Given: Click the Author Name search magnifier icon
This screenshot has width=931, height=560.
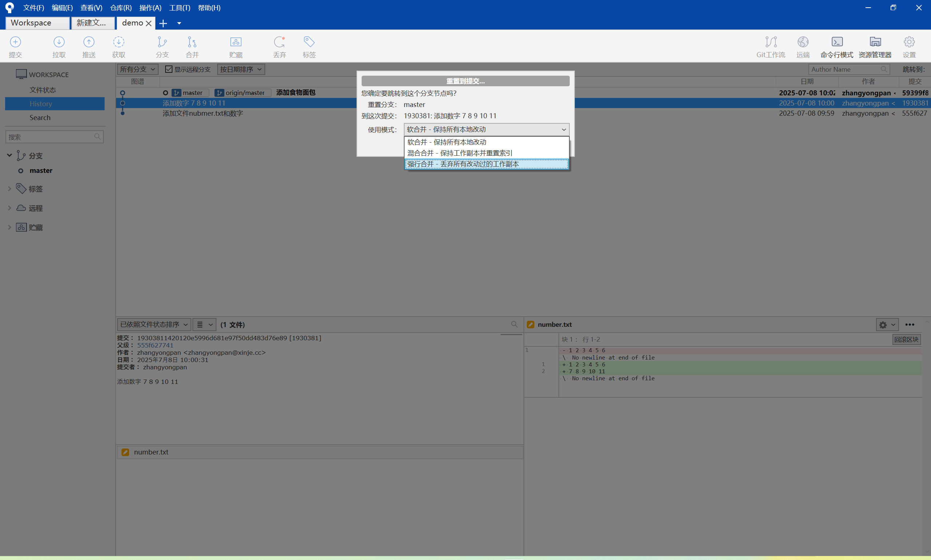Looking at the screenshot, I should (x=884, y=69).
